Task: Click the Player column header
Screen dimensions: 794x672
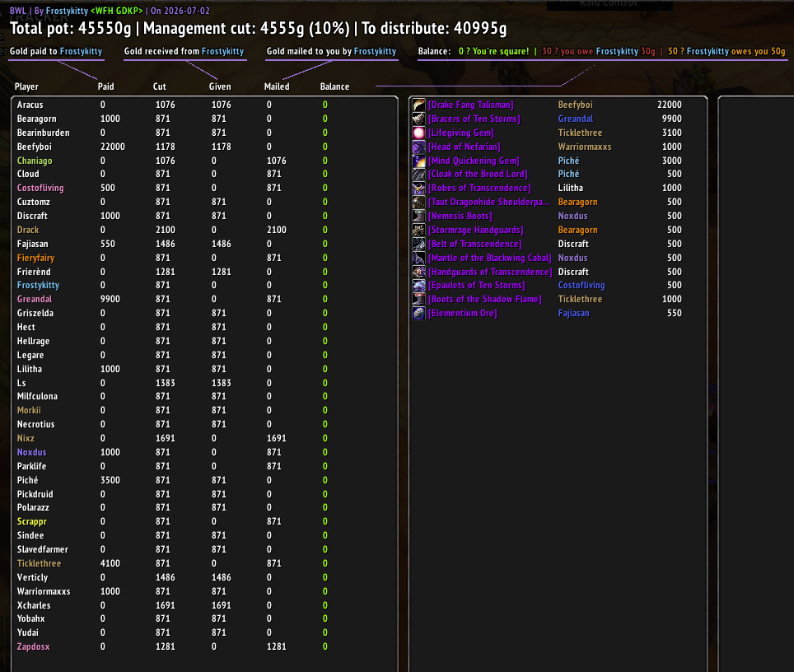Action: tap(26, 86)
